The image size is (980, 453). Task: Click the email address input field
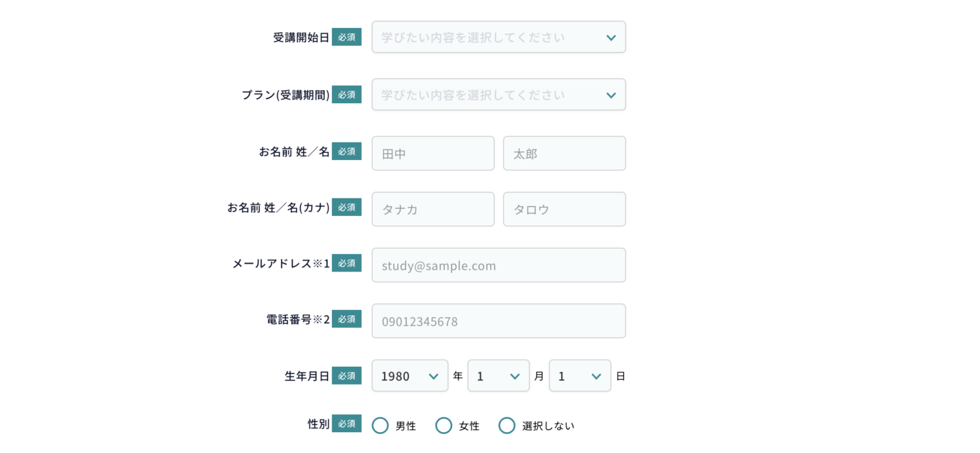coord(498,265)
